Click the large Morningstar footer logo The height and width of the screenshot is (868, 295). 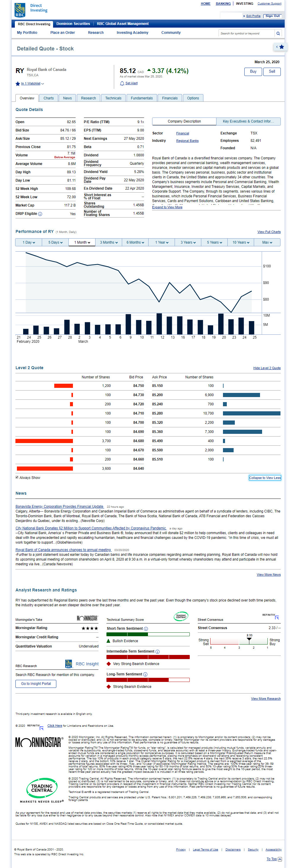39,742
